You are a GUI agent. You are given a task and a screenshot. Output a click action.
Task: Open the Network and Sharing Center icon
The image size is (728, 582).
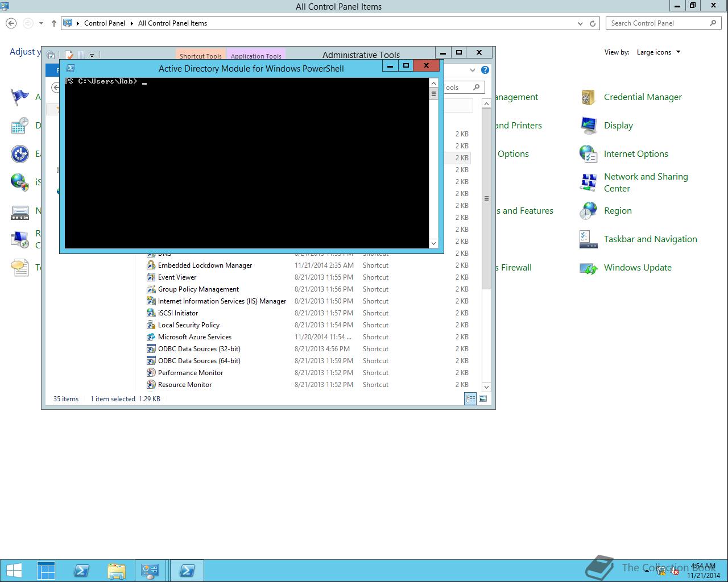coord(588,182)
